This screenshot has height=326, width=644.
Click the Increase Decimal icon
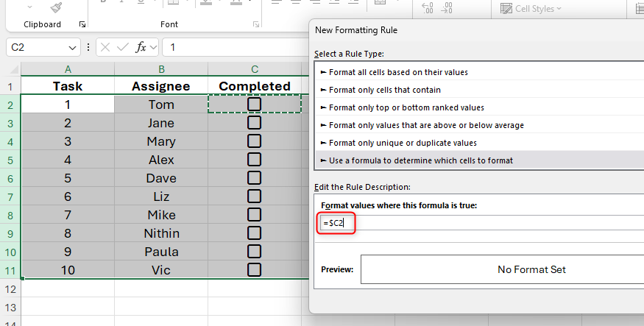click(428, 9)
